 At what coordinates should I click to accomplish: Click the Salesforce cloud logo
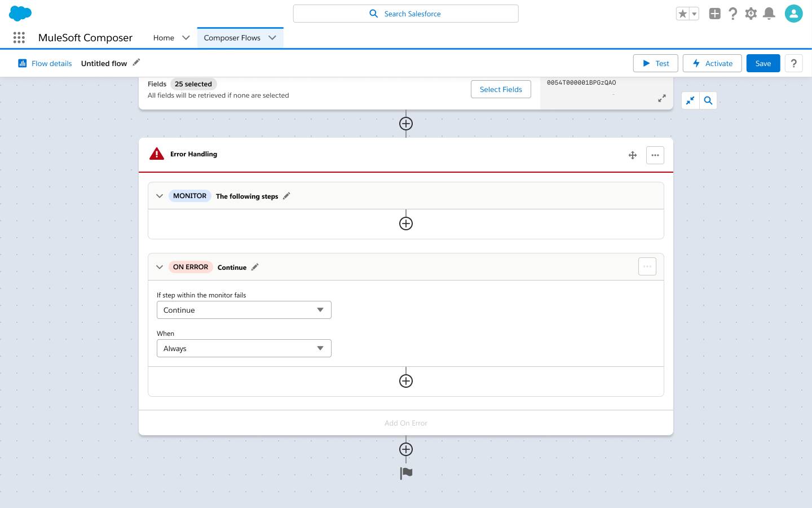pyautogui.click(x=20, y=13)
